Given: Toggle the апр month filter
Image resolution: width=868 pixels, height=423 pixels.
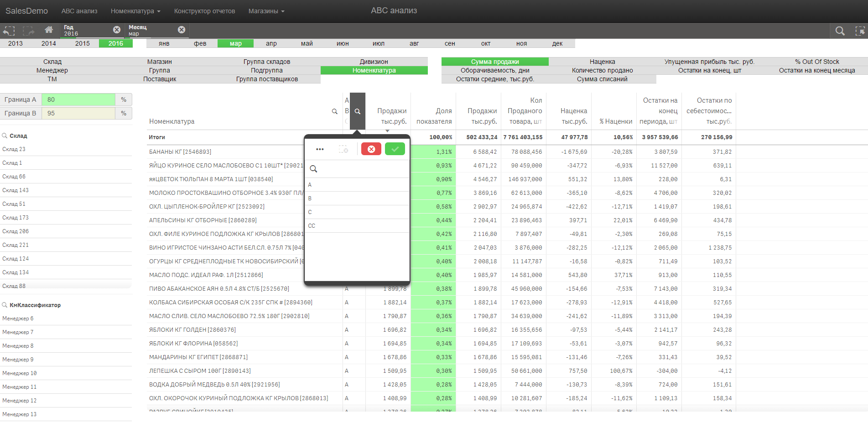Looking at the screenshot, I should click(271, 43).
